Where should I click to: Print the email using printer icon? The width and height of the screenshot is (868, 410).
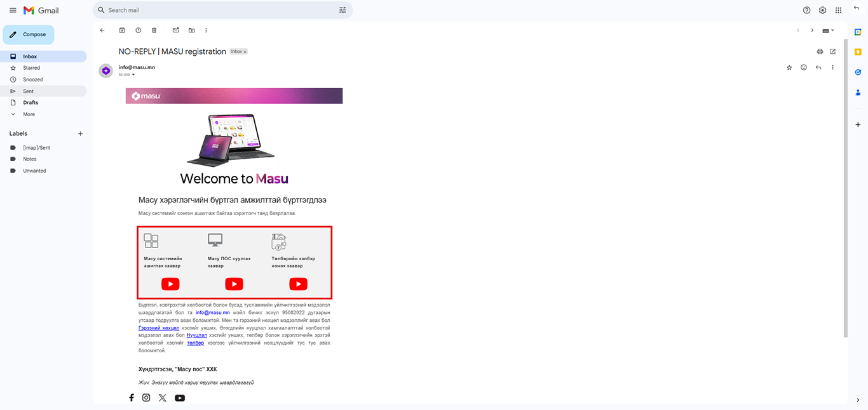820,51
